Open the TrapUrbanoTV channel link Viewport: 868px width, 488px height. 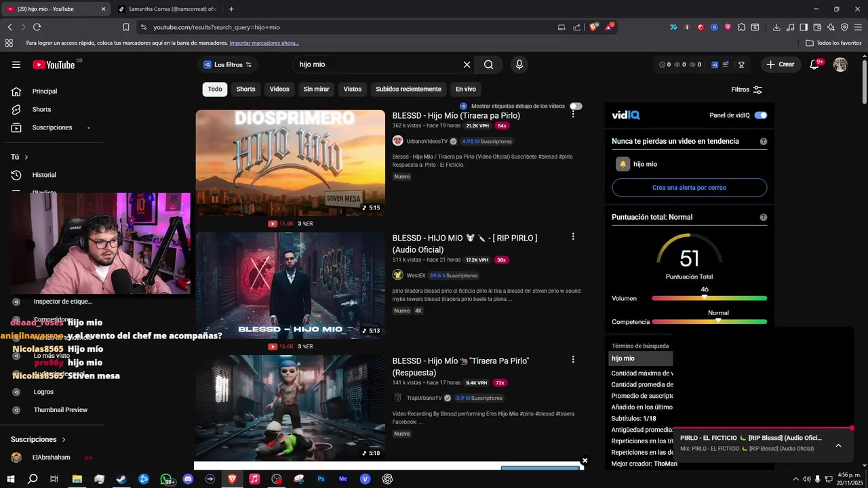(x=424, y=398)
